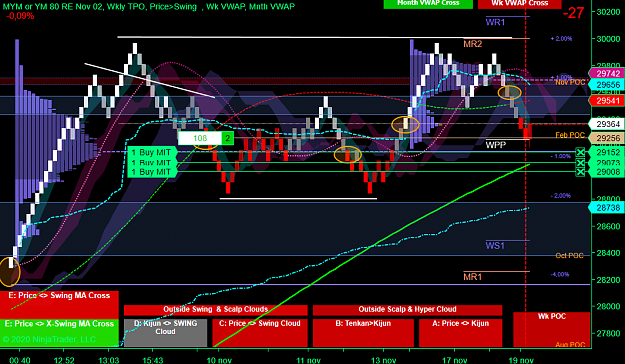Click the Wk VWAP Cross indicator button
The width and height of the screenshot is (625, 364).
(x=519, y=4)
